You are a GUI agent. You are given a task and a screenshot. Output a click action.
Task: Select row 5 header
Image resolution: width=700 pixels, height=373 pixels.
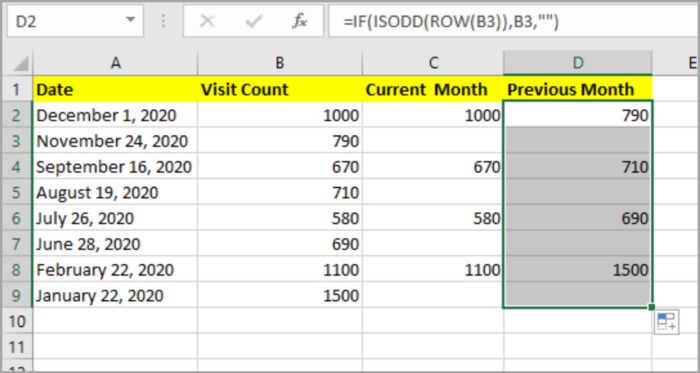click(x=17, y=193)
